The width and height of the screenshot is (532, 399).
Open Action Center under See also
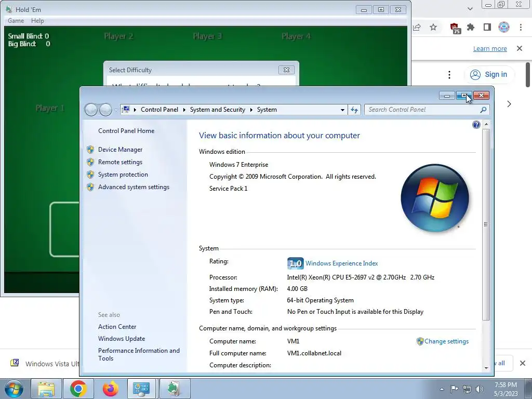(x=117, y=327)
